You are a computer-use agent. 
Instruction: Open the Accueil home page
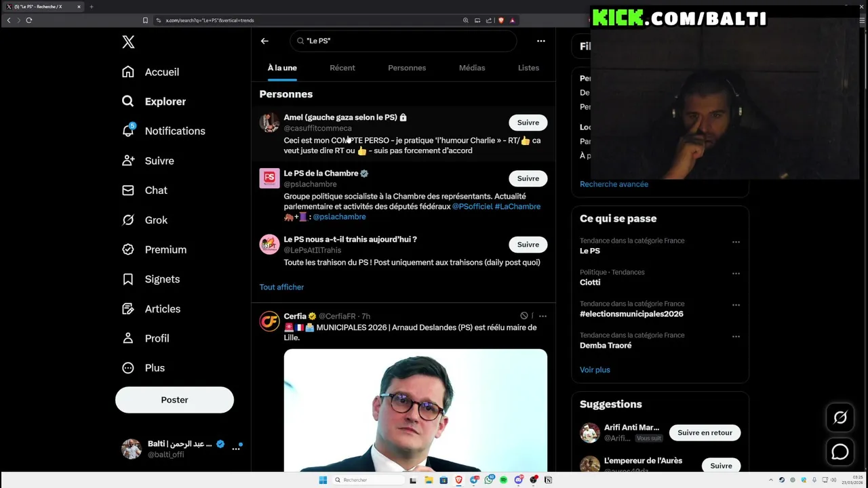[151, 72]
